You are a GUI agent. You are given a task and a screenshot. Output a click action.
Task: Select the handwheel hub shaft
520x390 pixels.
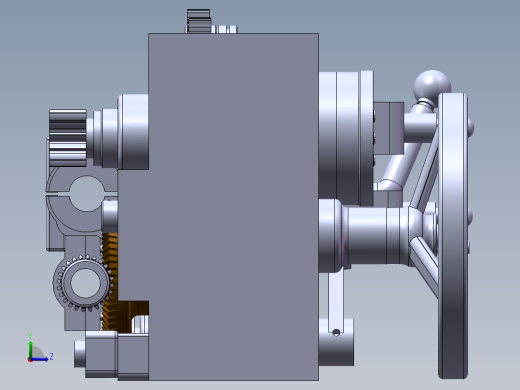coord(373,235)
